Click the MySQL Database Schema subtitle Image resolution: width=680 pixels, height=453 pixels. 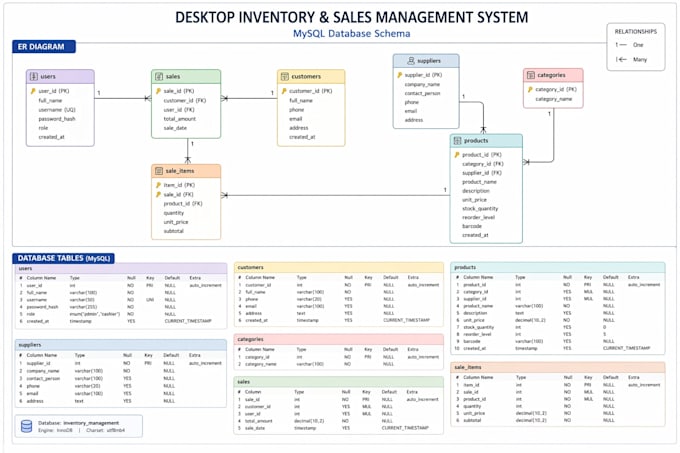(352, 33)
